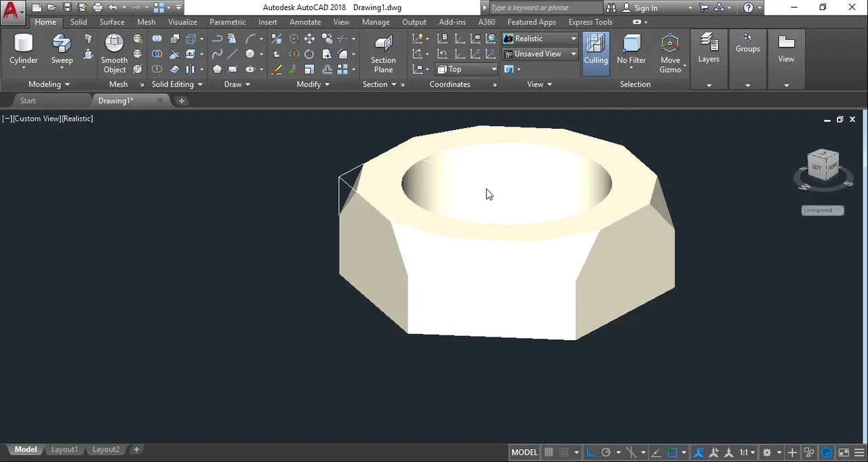Screen dimensions: 868x462
Task: Click the [Realistic] visual style viewport label
Action: click(78, 119)
